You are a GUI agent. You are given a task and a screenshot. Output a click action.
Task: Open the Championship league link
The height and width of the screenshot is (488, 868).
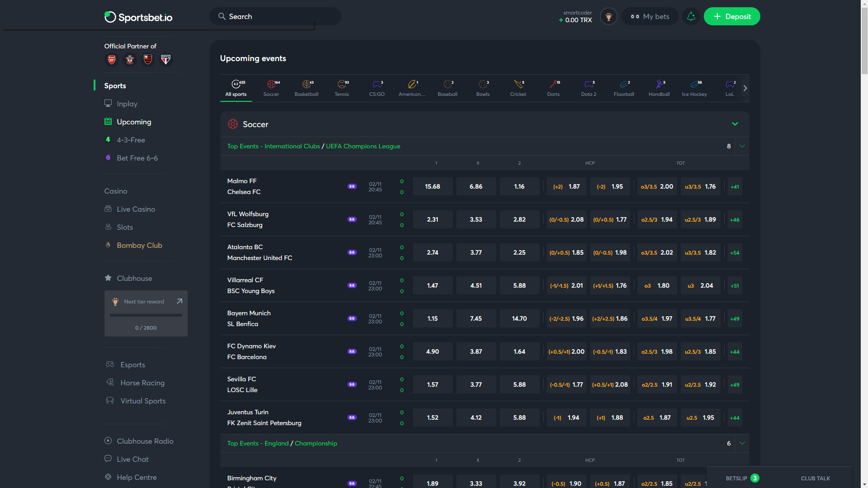pyautogui.click(x=316, y=443)
